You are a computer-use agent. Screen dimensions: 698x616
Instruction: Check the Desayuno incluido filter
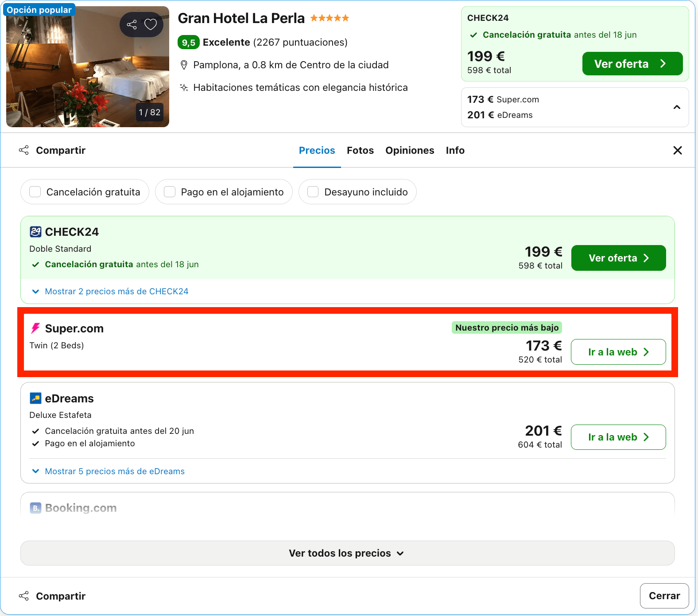click(313, 192)
